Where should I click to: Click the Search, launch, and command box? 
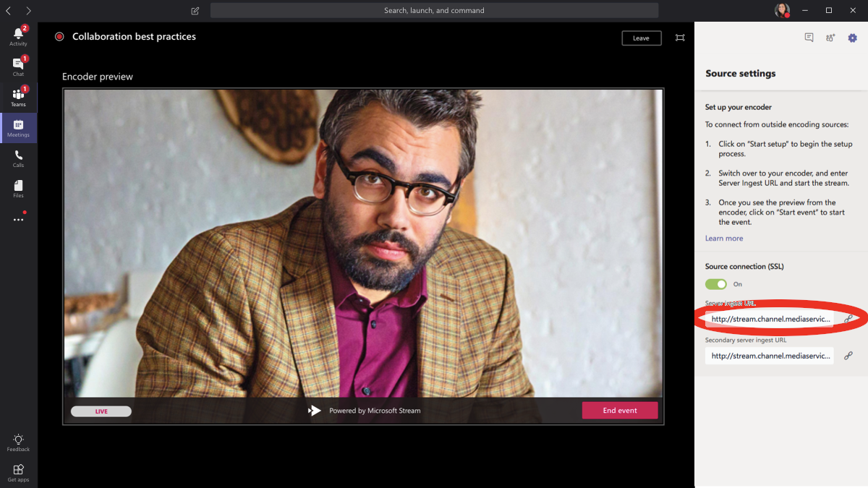point(435,10)
